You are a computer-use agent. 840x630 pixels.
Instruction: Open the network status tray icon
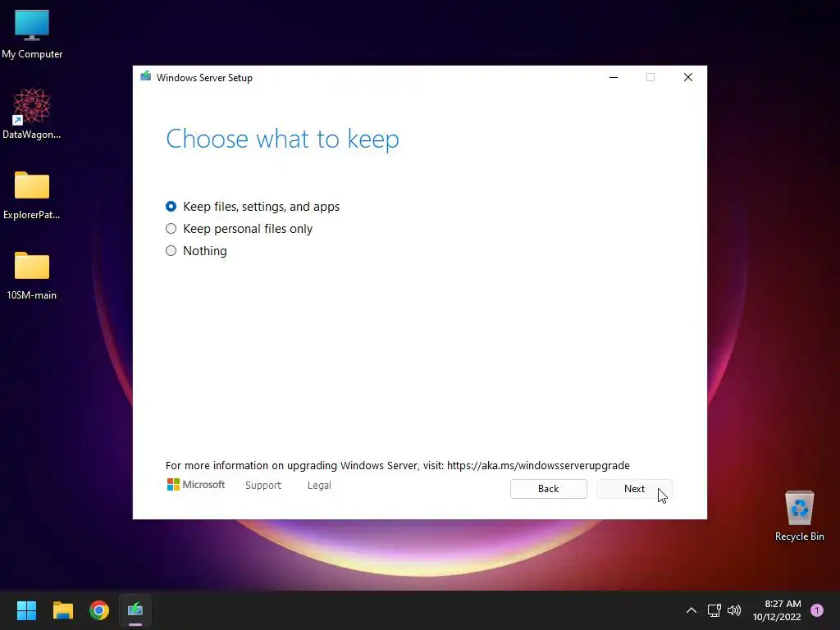pyautogui.click(x=714, y=610)
